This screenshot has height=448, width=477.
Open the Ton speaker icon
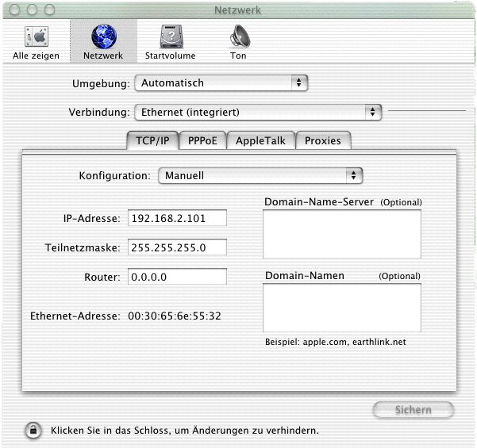240,36
